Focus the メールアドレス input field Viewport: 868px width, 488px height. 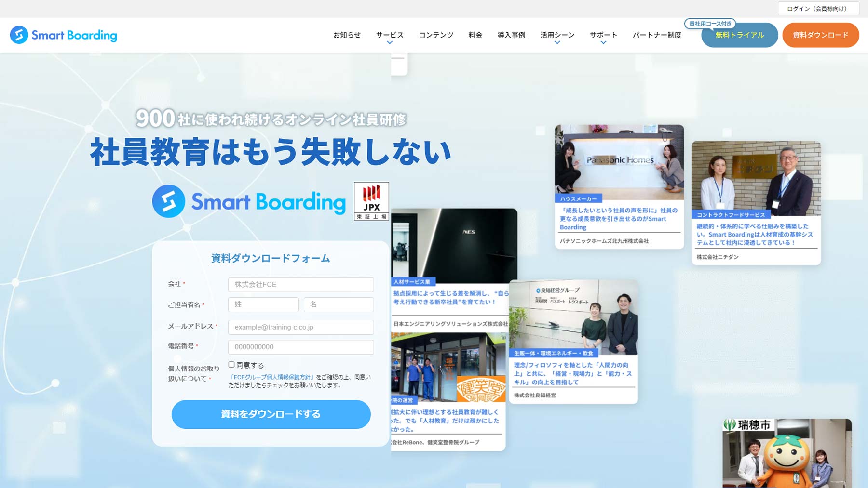(x=301, y=327)
